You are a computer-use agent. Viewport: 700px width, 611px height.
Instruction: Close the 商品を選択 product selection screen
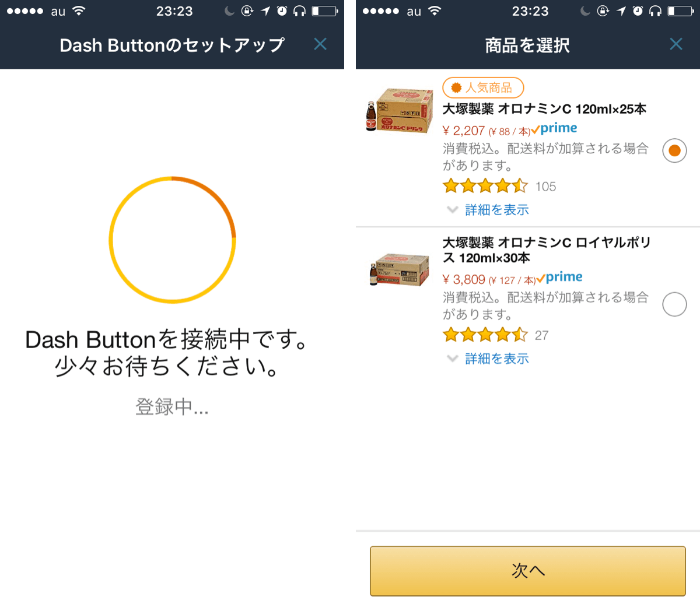[x=676, y=44]
